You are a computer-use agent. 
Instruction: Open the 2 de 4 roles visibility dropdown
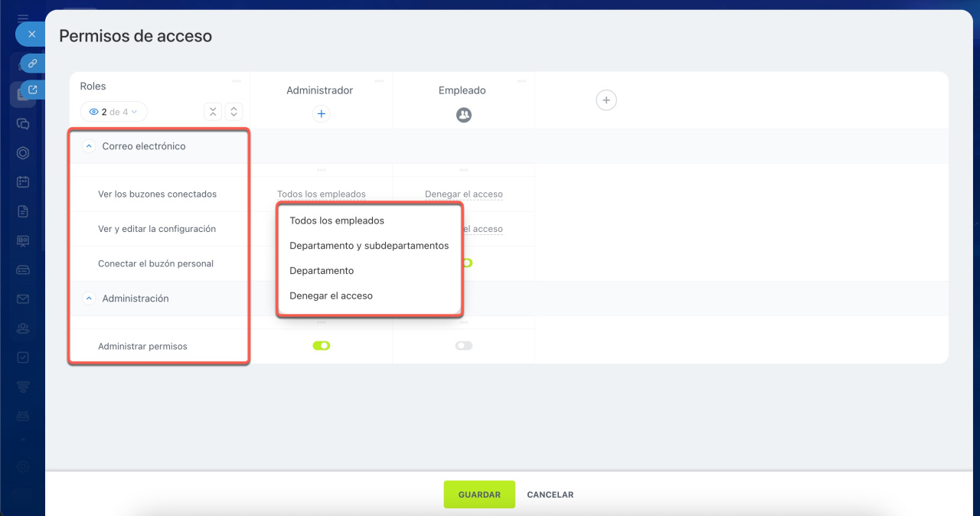coord(113,112)
